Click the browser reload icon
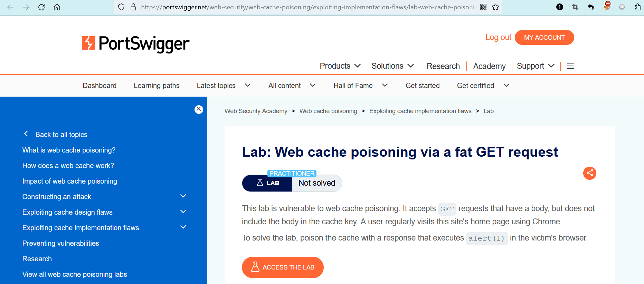The image size is (644, 284). [x=41, y=7]
